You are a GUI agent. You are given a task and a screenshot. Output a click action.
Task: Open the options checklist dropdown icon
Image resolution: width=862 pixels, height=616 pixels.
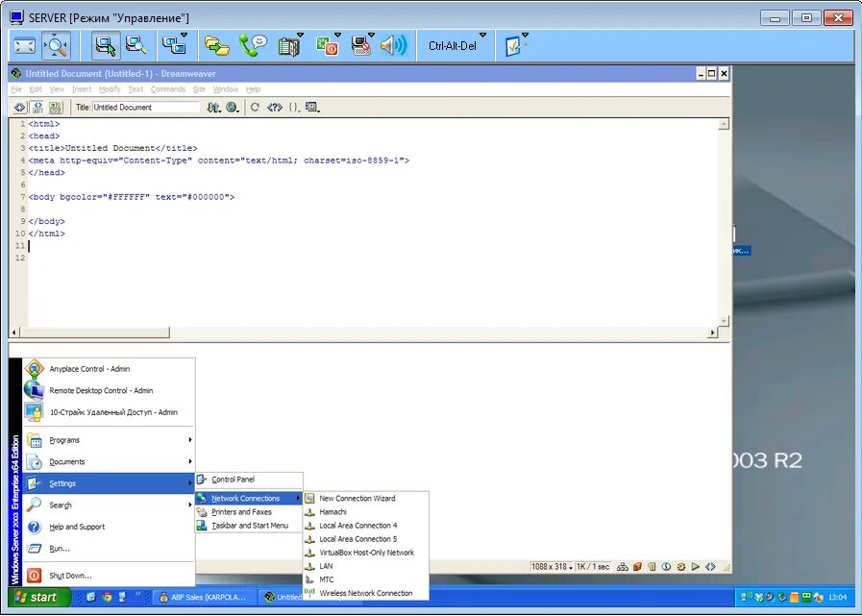(515, 46)
